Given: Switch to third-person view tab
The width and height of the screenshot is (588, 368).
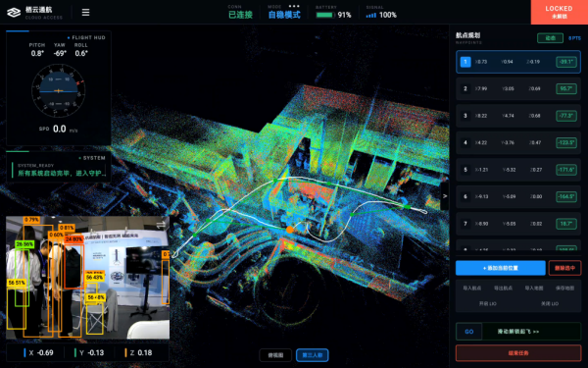Looking at the screenshot, I should tap(313, 355).
